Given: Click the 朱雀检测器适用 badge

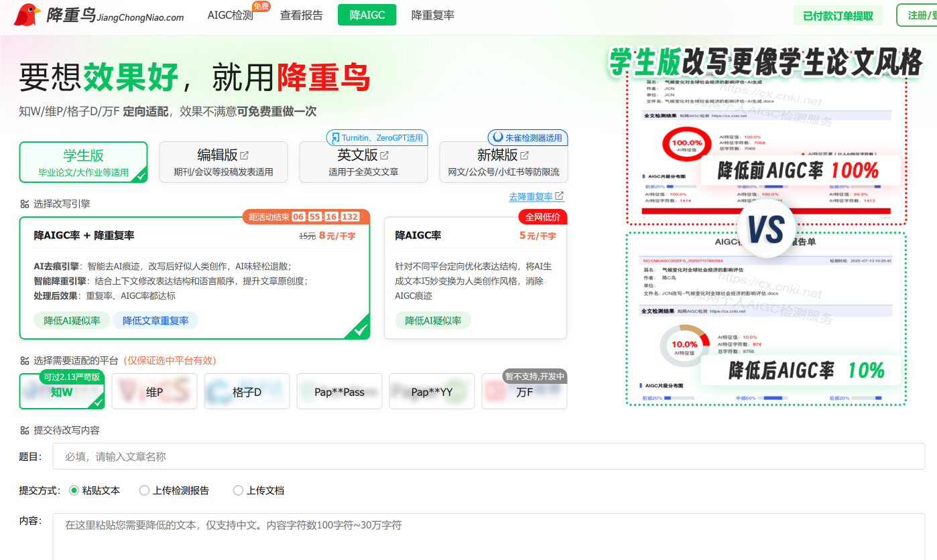Looking at the screenshot, I should click(x=527, y=138).
